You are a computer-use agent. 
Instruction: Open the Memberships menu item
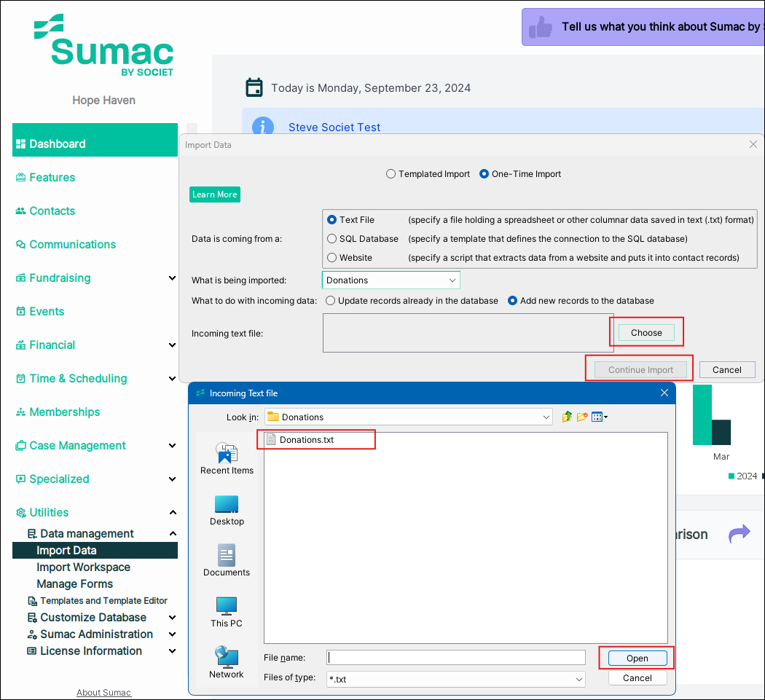(58, 412)
